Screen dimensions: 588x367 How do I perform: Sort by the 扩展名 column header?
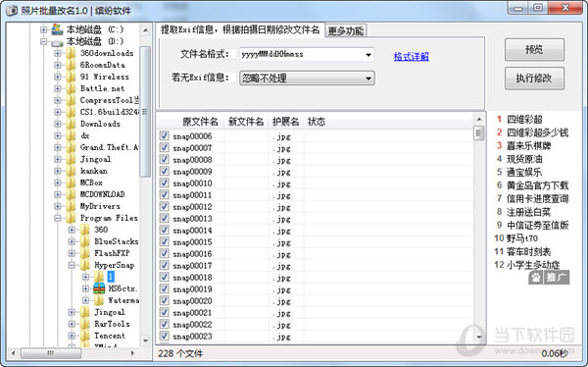[x=286, y=122]
